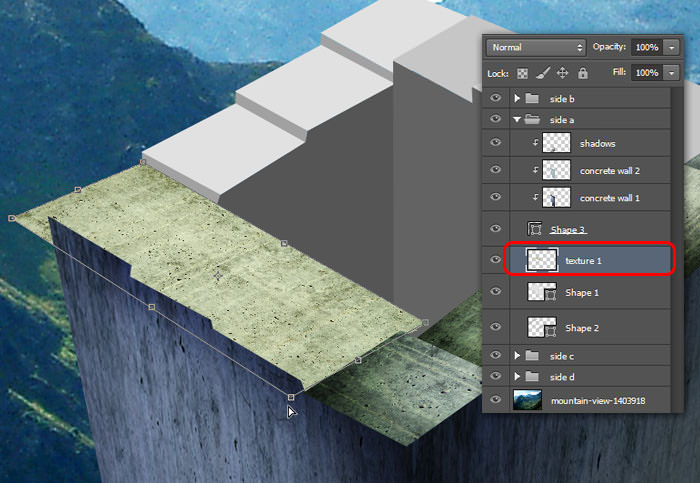Screen dimensions: 700x483
Task: Select the 'Shape 3' layer name
Action: pyautogui.click(x=568, y=230)
